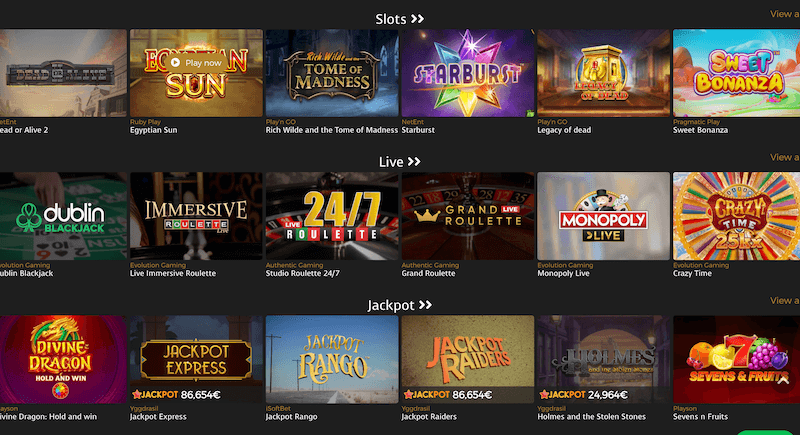The height and width of the screenshot is (435, 800).
Task: Click the Grand Roulette title link
Action: 428,273
